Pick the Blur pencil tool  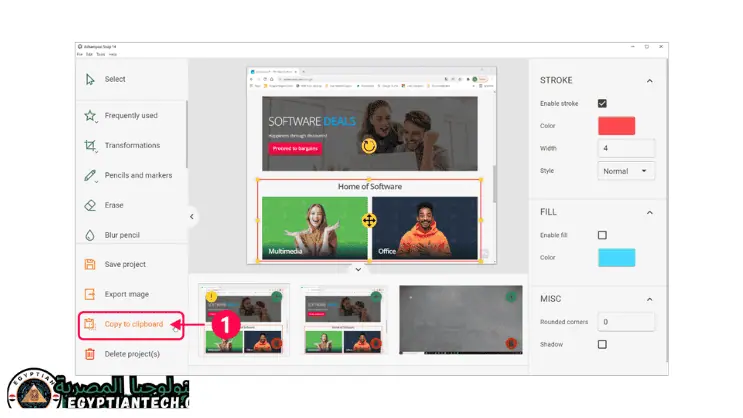click(x=90, y=235)
